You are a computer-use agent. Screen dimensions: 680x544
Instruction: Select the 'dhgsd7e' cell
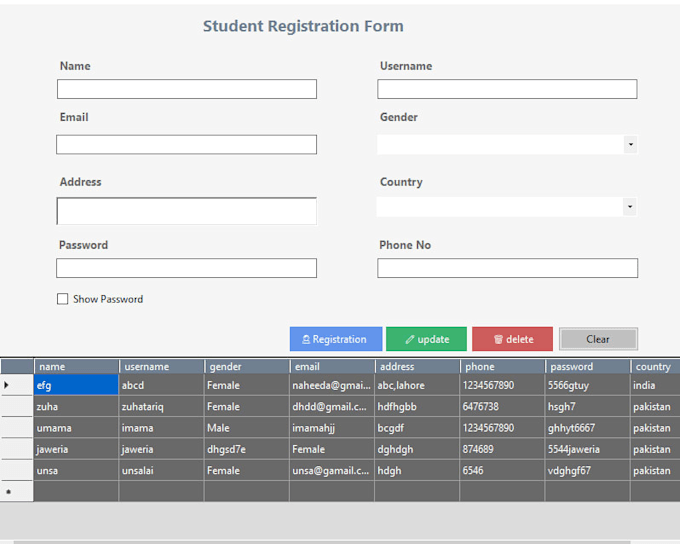[247, 449]
